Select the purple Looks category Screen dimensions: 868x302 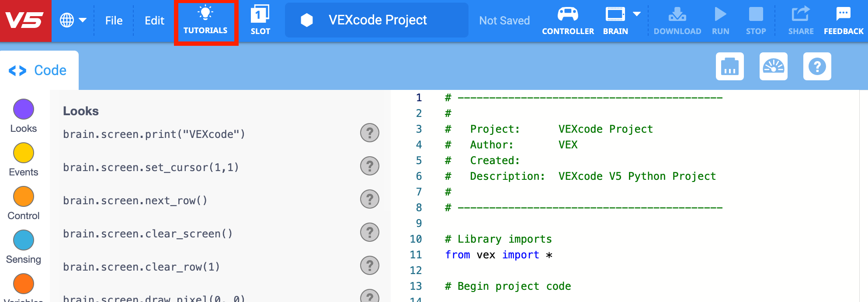[x=24, y=109]
